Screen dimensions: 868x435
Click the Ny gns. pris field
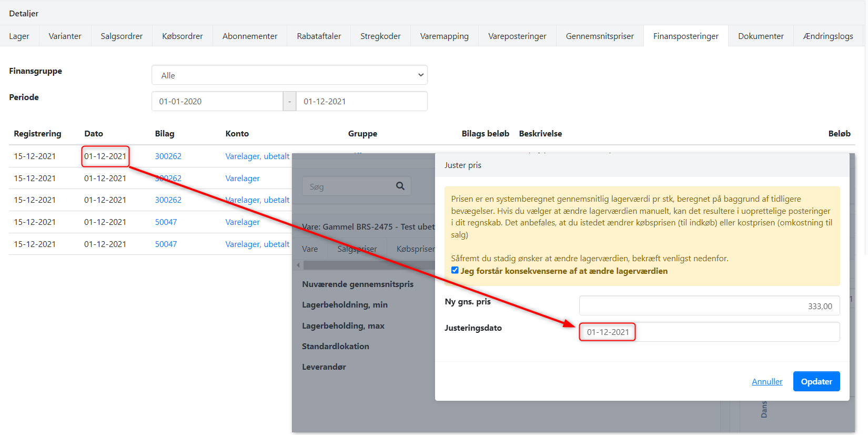pos(709,306)
